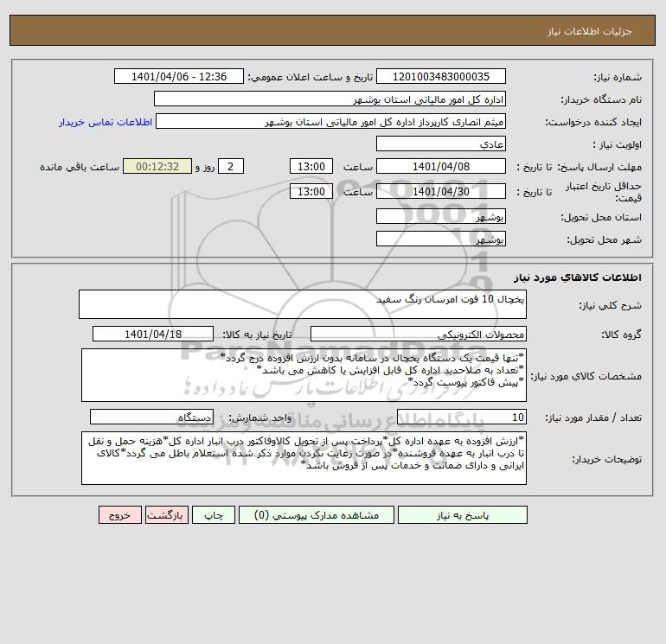This screenshot has width=666, height=644.
Task: Click the priority field عادی
Action: tap(441, 143)
